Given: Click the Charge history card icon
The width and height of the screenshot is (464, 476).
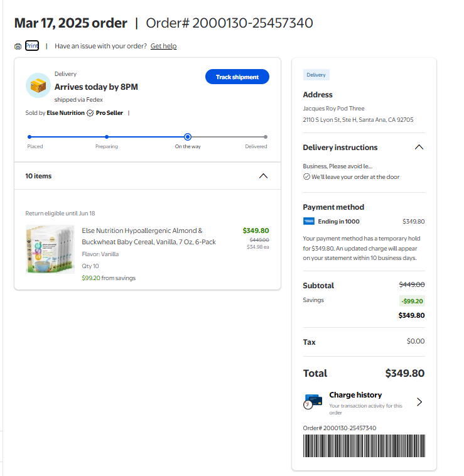Looking at the screenshot, I should [x=313, y=401].
